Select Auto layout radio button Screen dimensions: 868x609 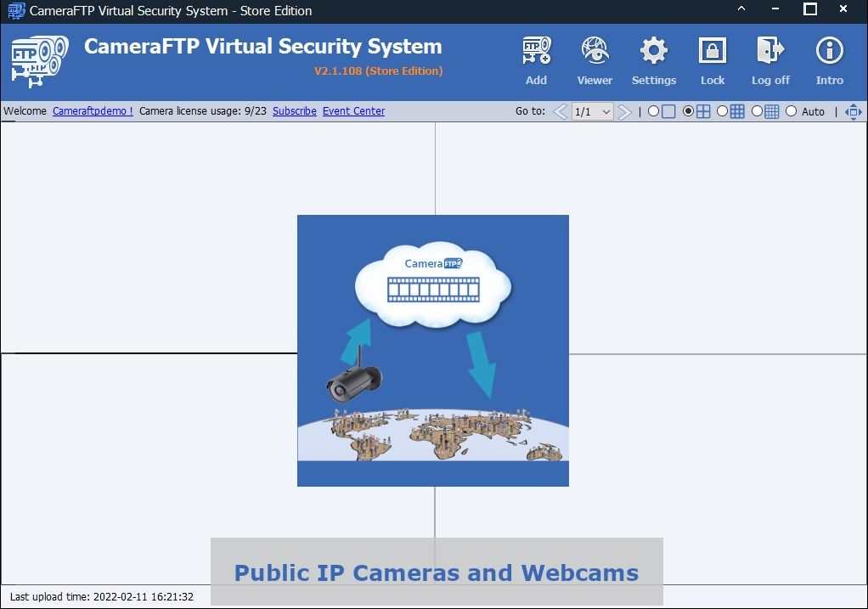pos(791,111)
